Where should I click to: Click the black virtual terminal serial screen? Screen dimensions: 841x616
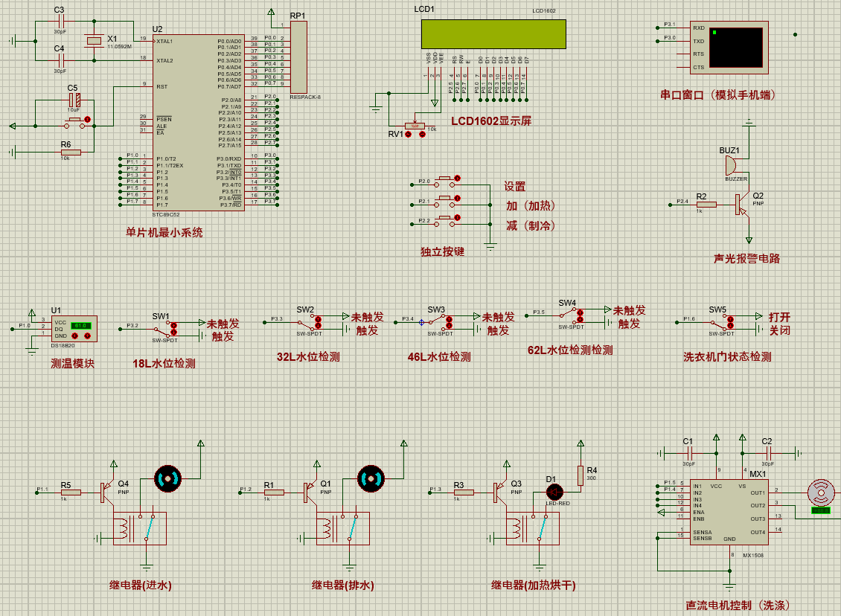[735, 47]
